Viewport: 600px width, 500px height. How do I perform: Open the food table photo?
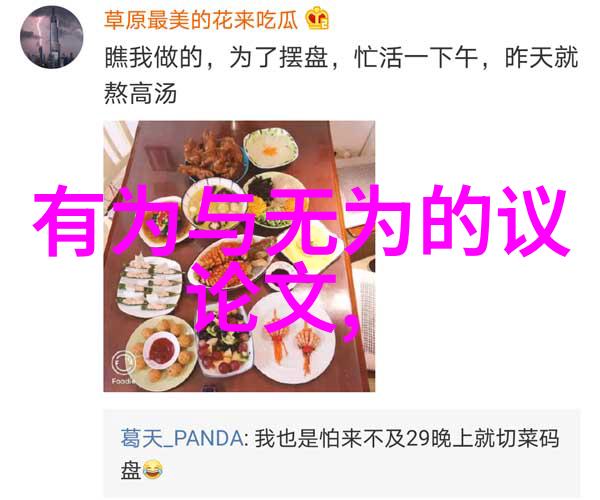[x=239, y=256]
